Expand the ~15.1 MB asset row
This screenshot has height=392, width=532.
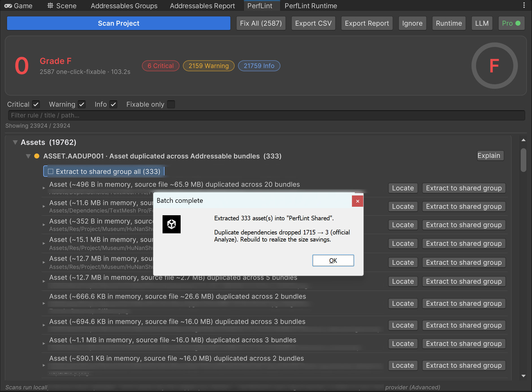pos(44,244)
